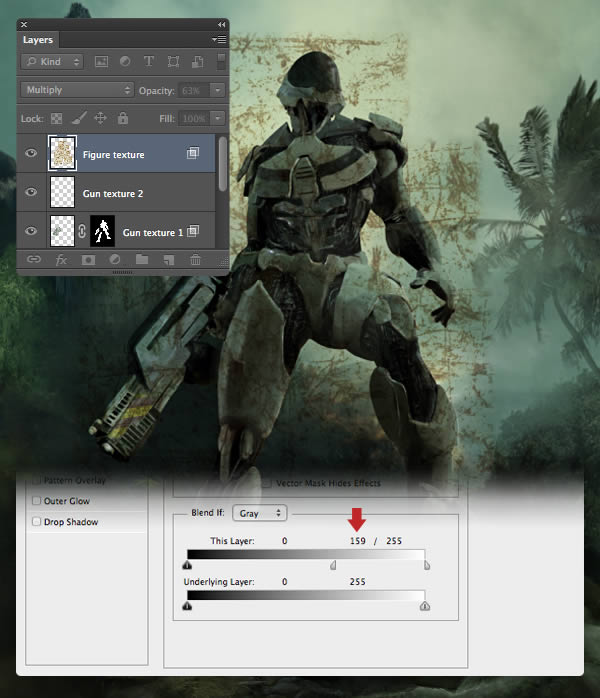Enable the Drop Shadow checkbox
Image resolution: width=600 pixels, height=698 pixels.
click(36, 521)
